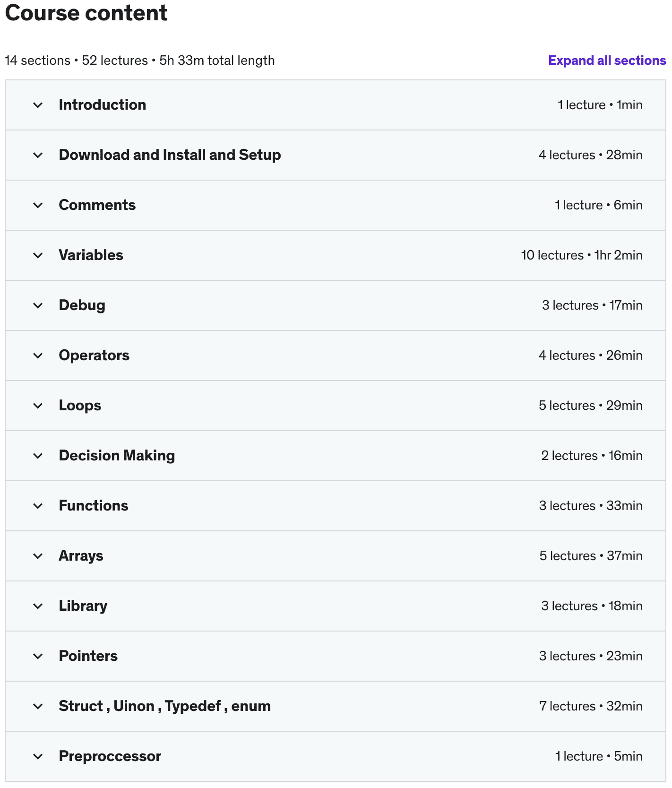Click the Variables row's 10 lectures duration text
Screen dimensions: 672x788
click(x=581, y=255)
